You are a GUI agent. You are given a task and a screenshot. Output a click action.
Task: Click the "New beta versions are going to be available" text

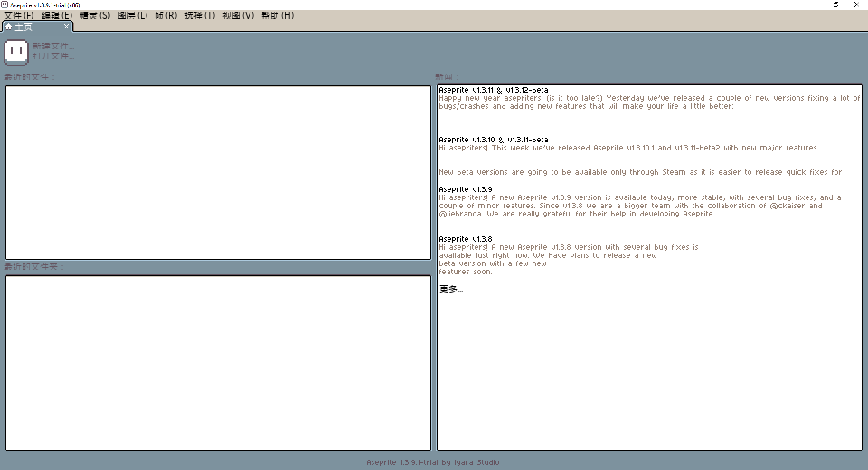640,172
